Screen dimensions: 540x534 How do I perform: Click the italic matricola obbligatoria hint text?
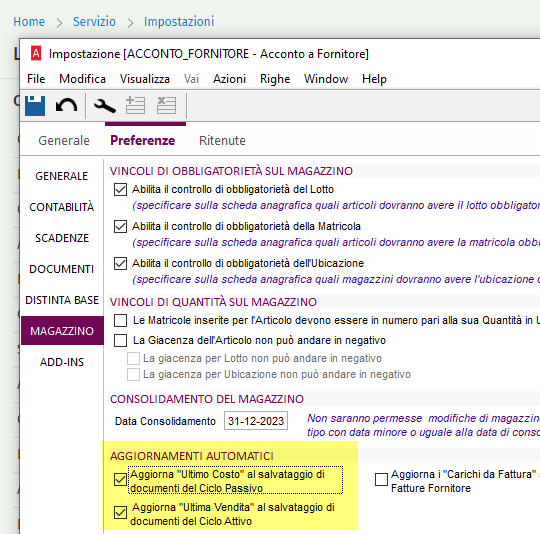click(x=336, y=242)
